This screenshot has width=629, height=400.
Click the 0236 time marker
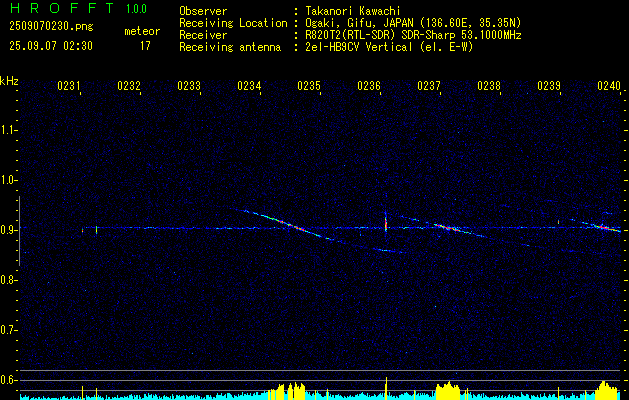tap(369, 85)
